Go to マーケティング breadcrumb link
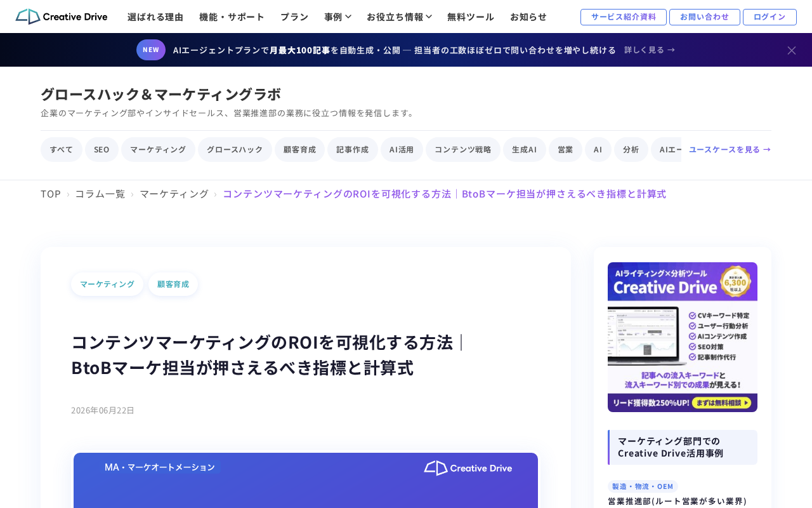812x508 pixels. point(174,194)
